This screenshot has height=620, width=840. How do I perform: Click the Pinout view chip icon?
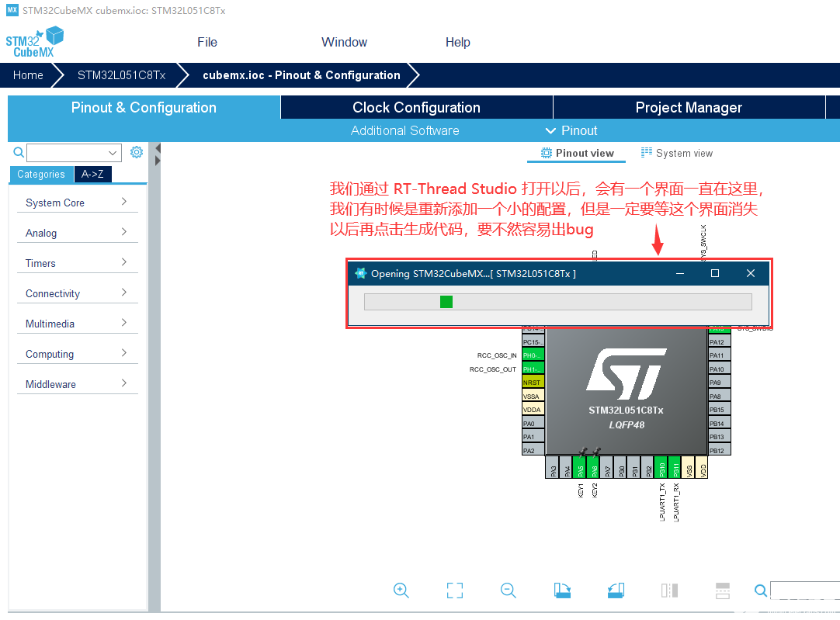click(x=546, y=153)
